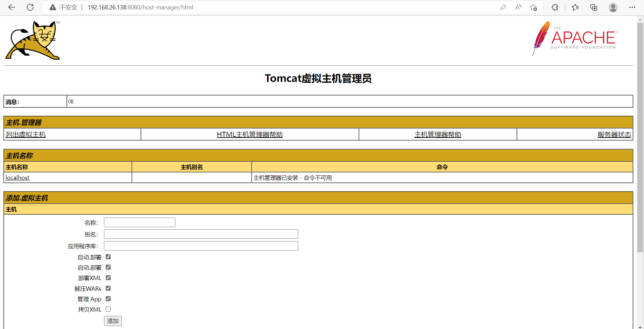Activate the read aloud icon
The width and height of the screenshot is (644, 329).
(x=518, y=7)
